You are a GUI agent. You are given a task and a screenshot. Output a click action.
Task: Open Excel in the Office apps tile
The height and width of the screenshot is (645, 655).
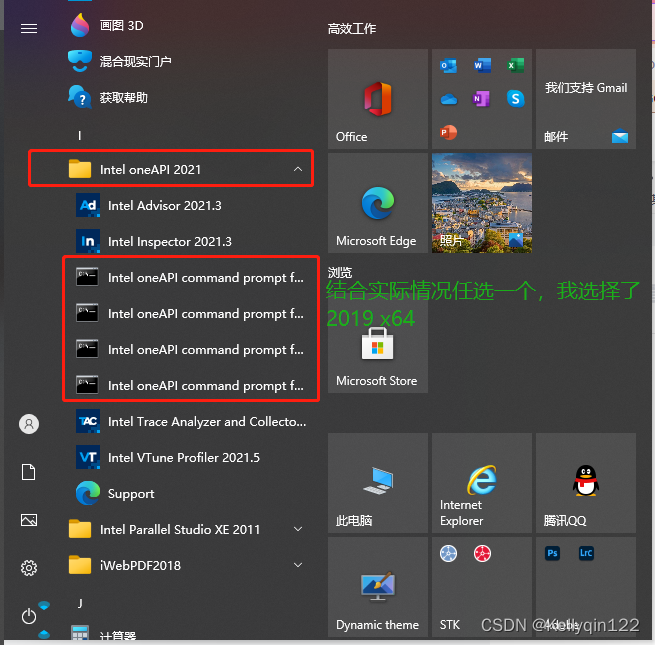click(515, 66)
